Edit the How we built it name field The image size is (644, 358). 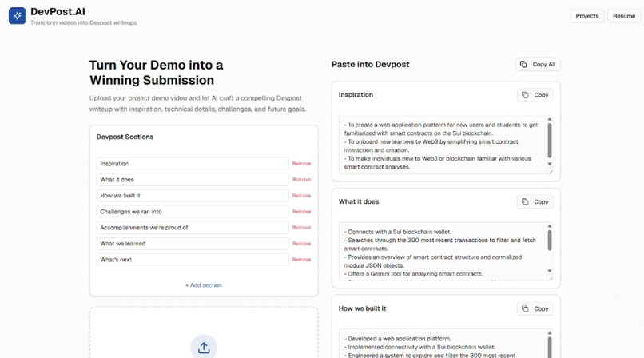click(x=193, y=196)
